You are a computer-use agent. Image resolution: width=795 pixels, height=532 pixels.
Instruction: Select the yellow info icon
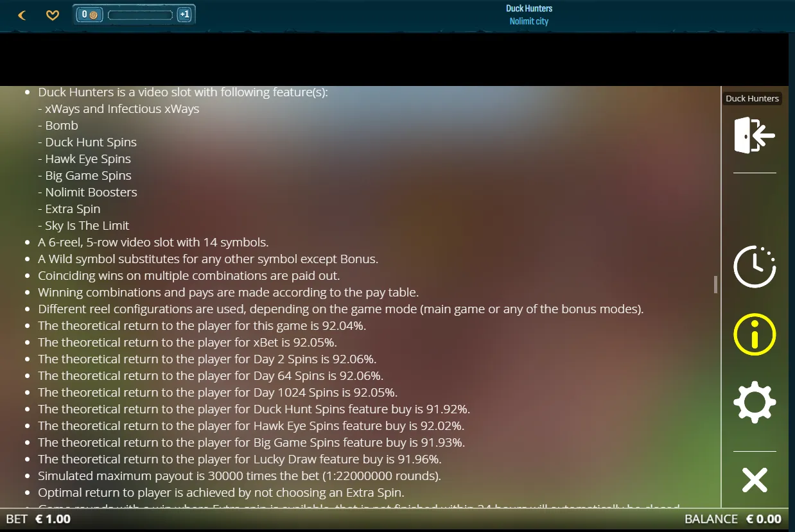755,334
